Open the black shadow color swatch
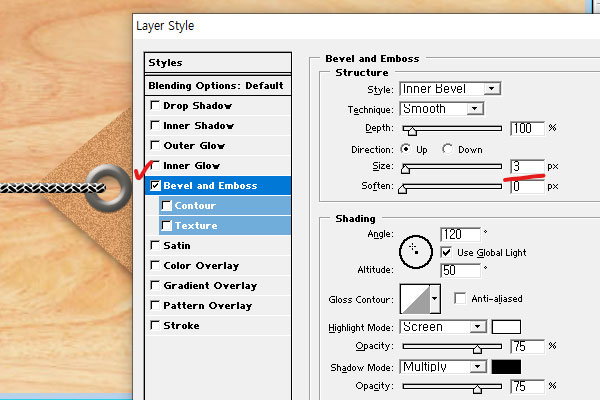This screenshot has height=400, width=600. 506,367
